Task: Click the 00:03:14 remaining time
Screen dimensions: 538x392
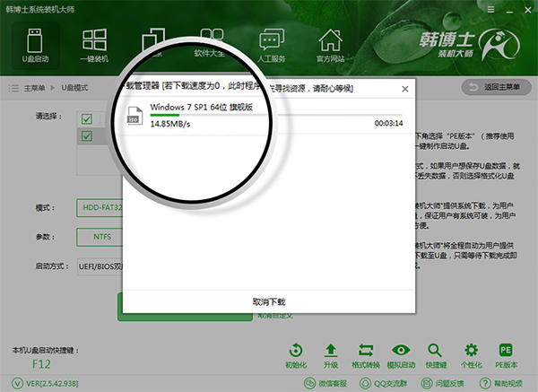Action: coord(388,123)
